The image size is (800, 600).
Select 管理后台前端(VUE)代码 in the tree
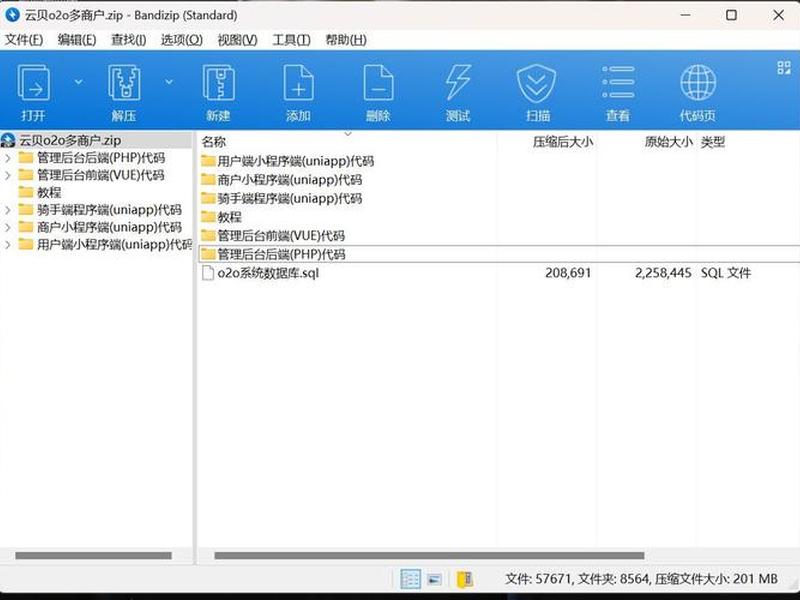coord(101,175)
